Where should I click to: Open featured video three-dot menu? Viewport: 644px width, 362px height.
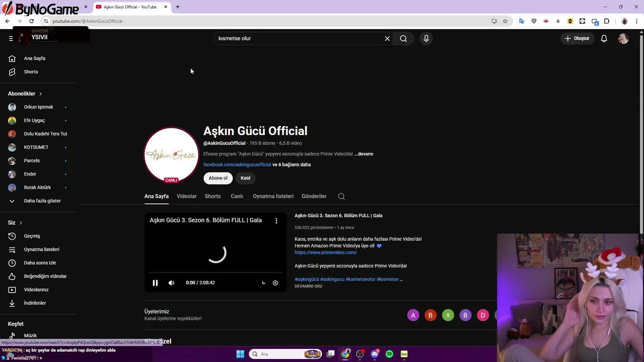point(276,221)
